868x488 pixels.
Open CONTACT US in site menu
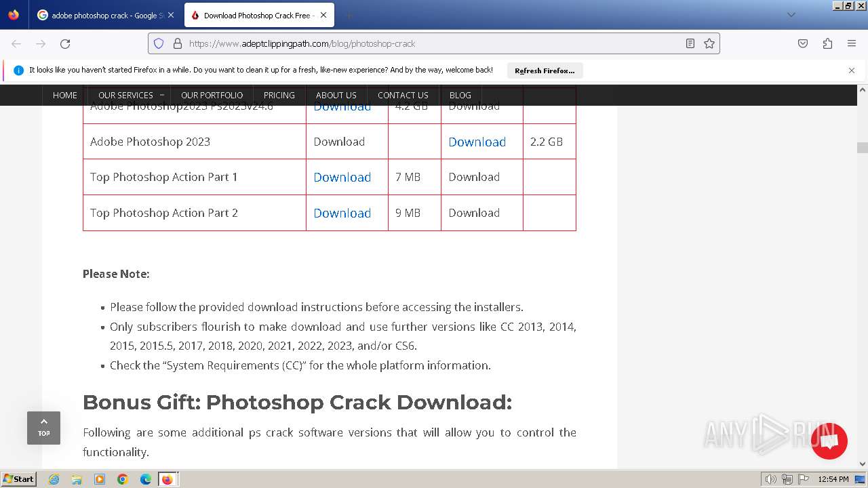click(x=403, y=95)
